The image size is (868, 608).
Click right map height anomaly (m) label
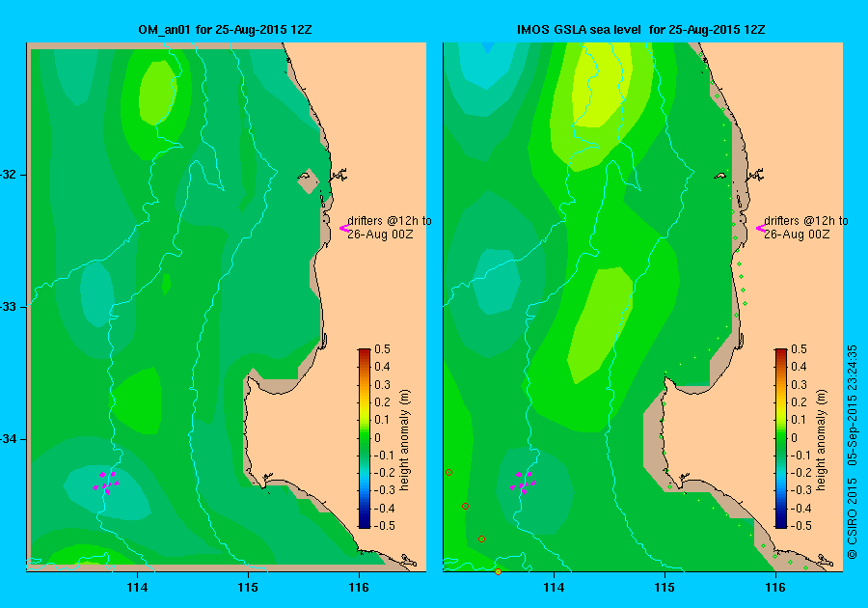(821, 440)
